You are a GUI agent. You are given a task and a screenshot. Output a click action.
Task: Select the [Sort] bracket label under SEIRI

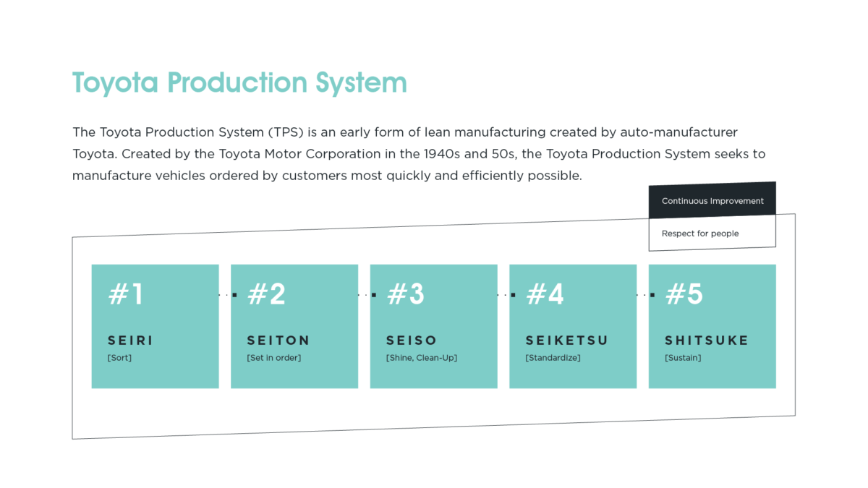pyautogui.click(x=120, y=357)
